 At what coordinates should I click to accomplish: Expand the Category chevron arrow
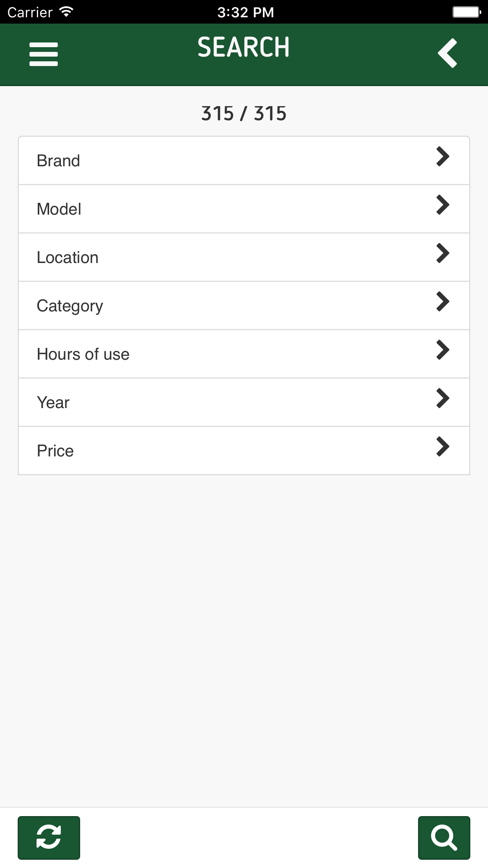443,302
